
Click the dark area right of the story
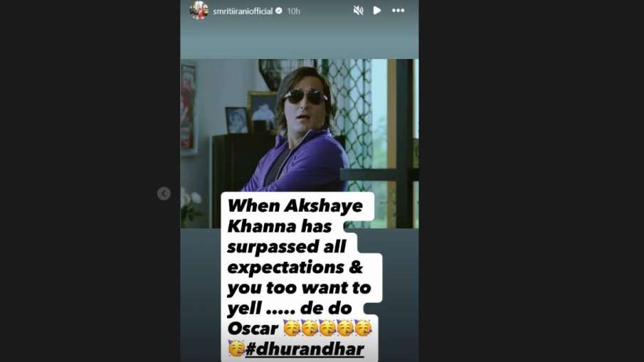pos(531,181)
